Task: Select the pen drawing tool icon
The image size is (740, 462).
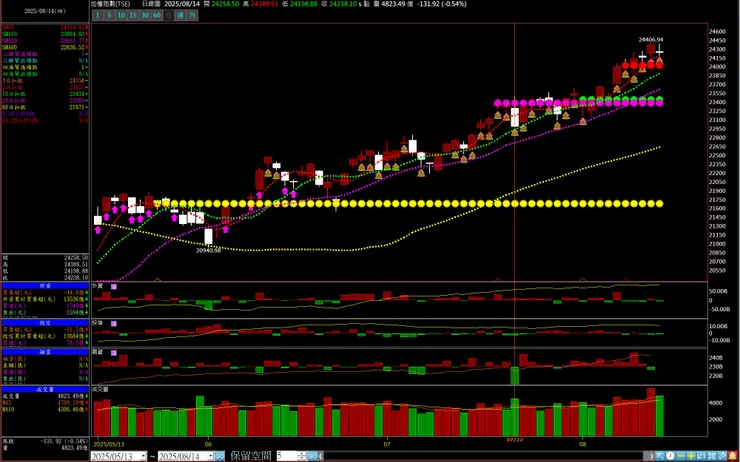Action: click(x=722, y=456)
